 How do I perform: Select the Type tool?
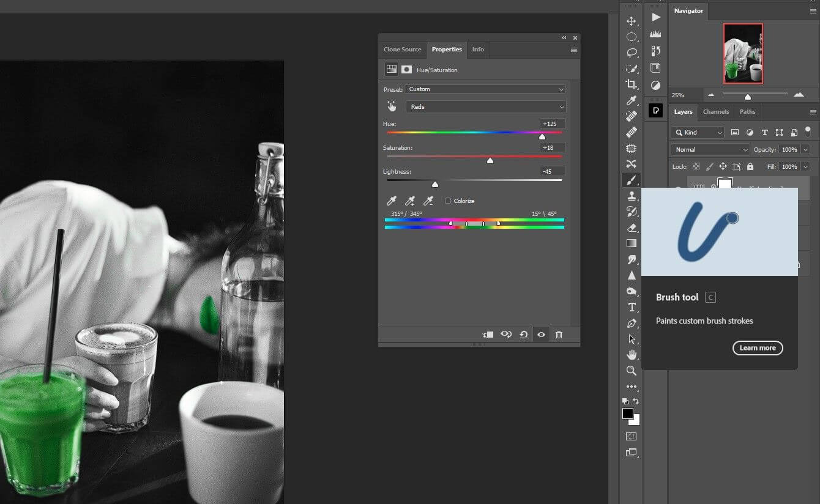pyautogui.click(x=632, y=307)
